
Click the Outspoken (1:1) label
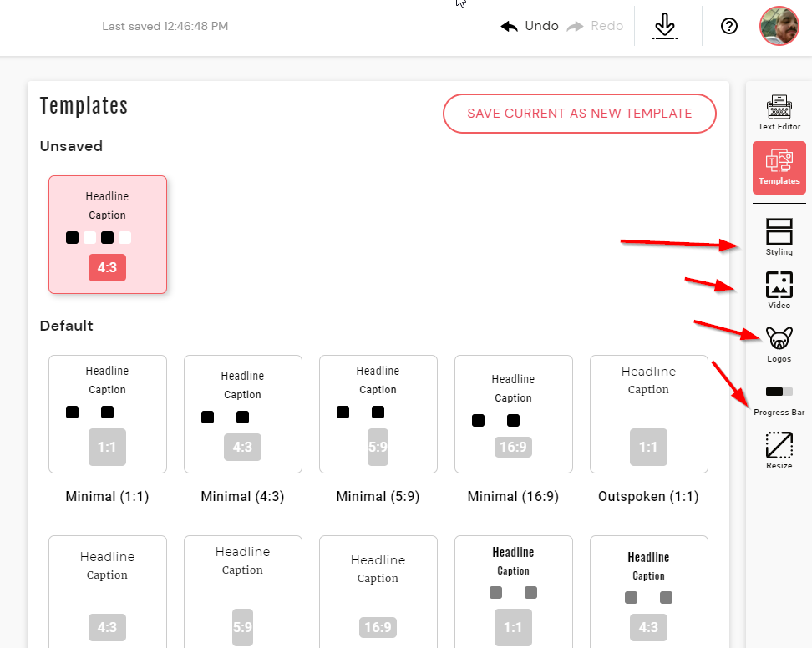tap(648, 496)
